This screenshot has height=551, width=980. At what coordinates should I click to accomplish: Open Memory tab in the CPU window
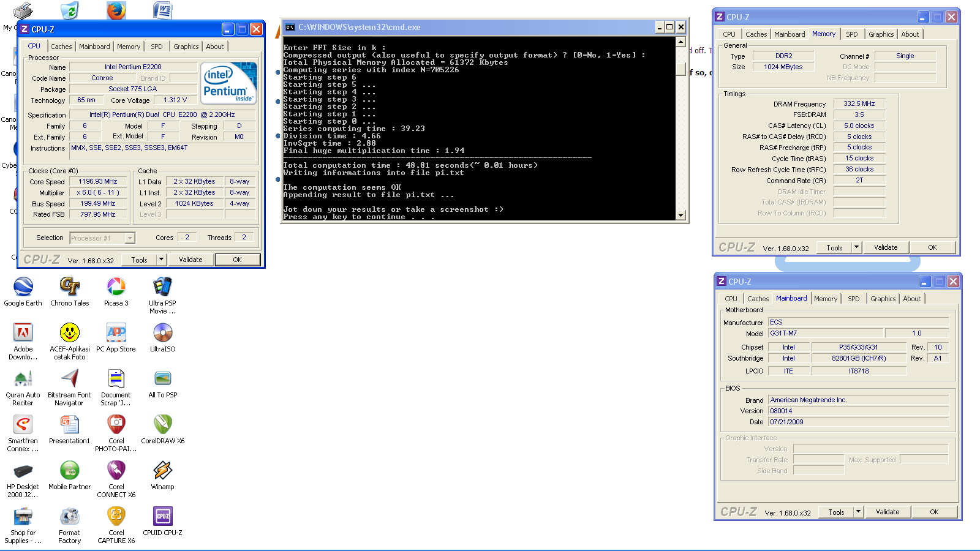click(129, 47)
